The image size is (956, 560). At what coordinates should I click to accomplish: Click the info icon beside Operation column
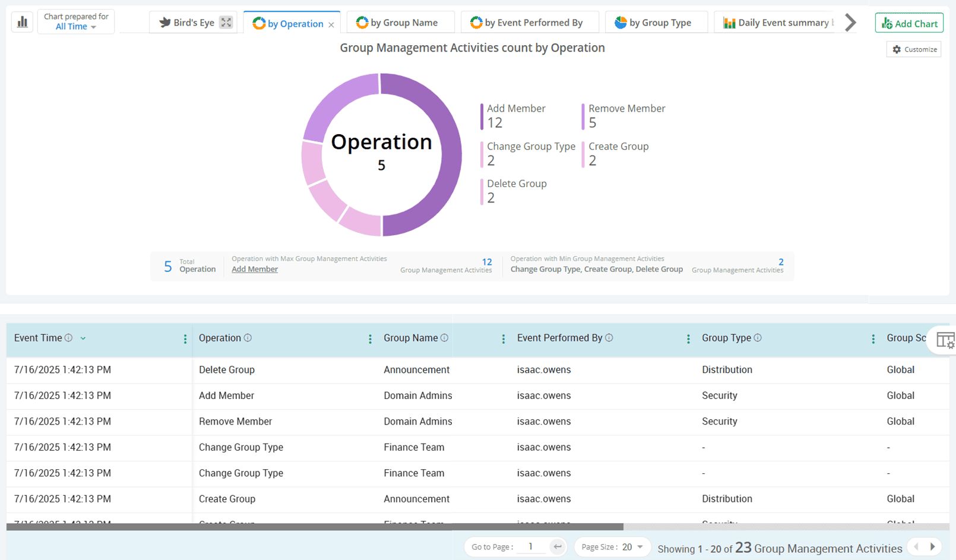point(248,338)
